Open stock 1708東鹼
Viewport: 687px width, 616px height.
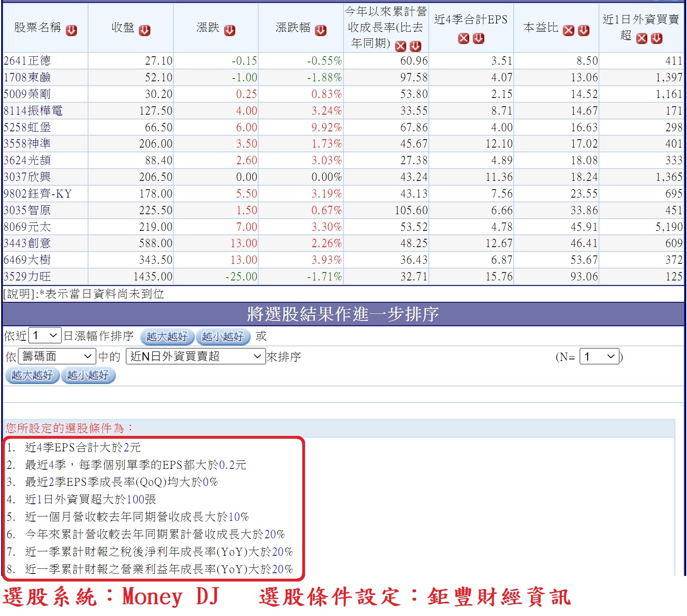(x=27, y=77)
